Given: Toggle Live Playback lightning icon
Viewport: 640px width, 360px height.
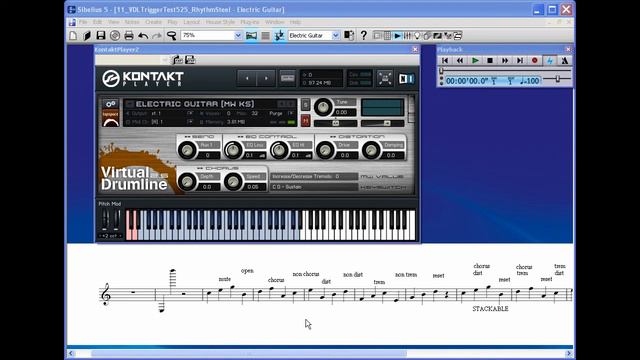Looking at the screenshot, I should (x=550, y=60).
